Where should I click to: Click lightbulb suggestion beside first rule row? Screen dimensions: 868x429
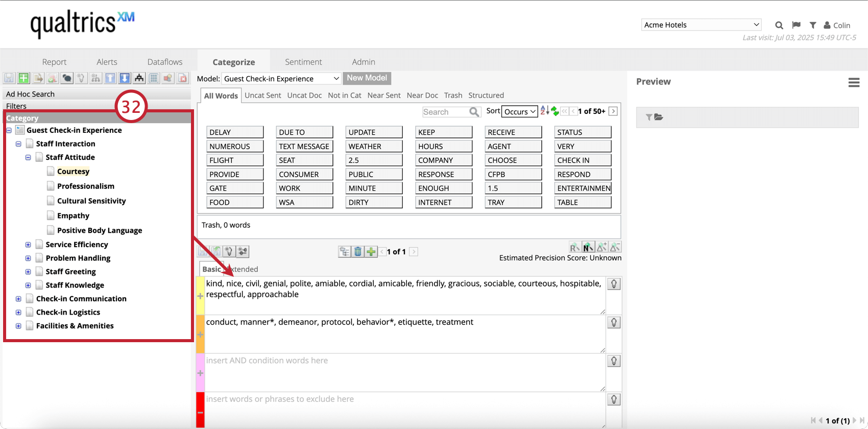tap(614, 284)
